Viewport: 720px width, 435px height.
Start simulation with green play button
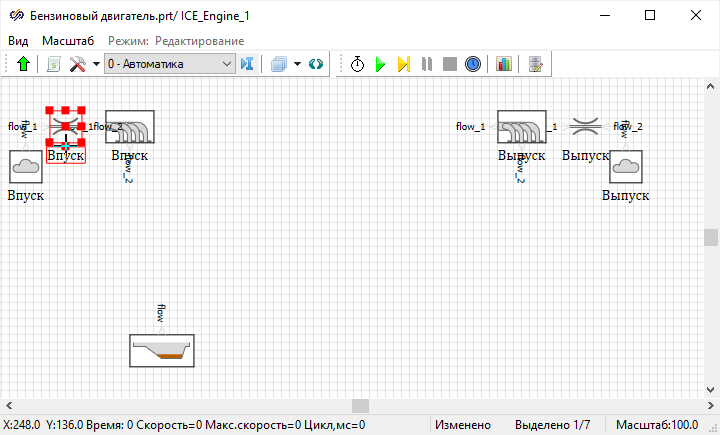(x=380, y=64)
